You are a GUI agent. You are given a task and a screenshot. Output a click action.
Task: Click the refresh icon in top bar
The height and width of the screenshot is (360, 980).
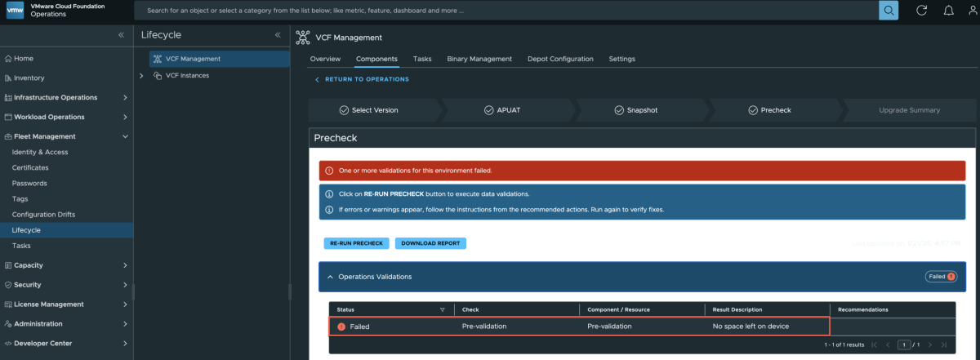pyautogui.click(x=922, y=11)
